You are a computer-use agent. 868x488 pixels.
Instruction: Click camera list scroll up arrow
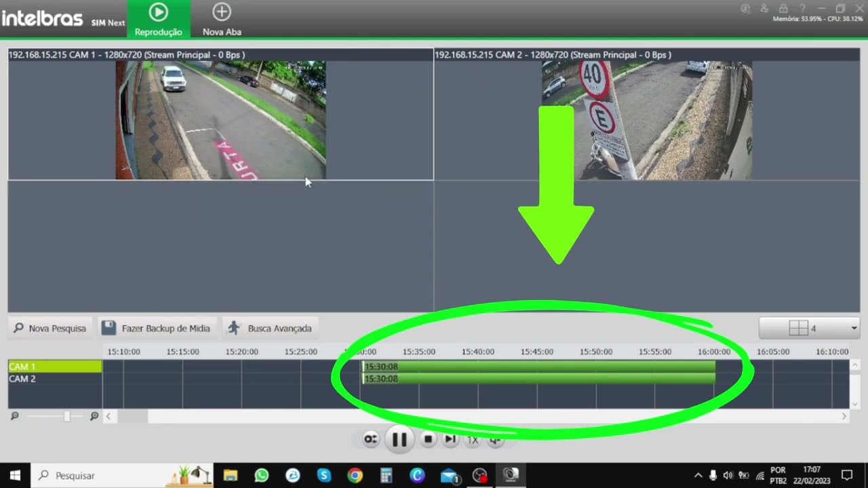(855, 365)
